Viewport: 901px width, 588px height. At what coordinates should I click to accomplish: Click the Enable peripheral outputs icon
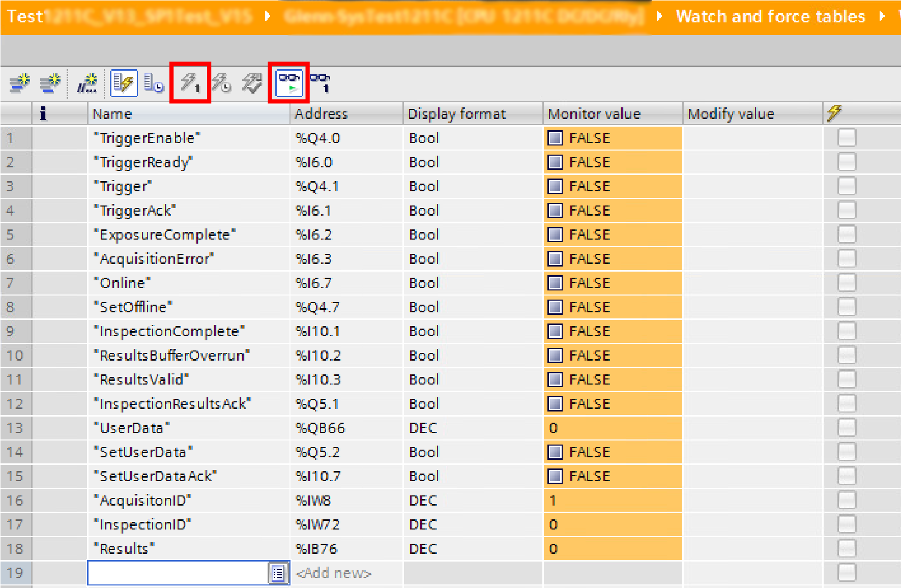pyautogui.click(x=252, y=83)
